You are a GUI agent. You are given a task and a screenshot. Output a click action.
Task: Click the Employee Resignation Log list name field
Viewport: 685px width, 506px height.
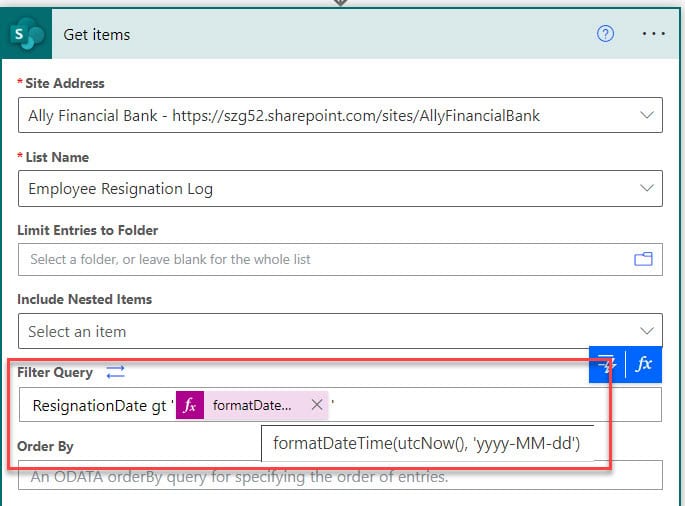pyautogui.click(x=340, y=188)
